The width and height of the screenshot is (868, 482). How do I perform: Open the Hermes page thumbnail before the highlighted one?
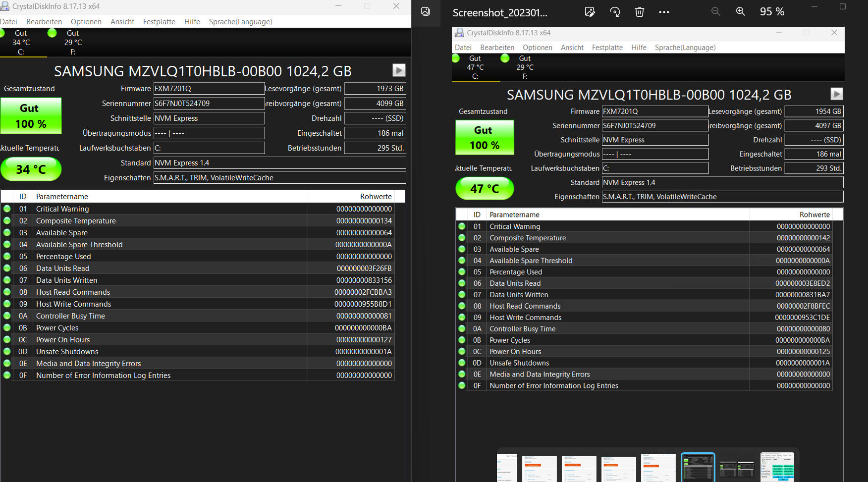click(658, 467)
